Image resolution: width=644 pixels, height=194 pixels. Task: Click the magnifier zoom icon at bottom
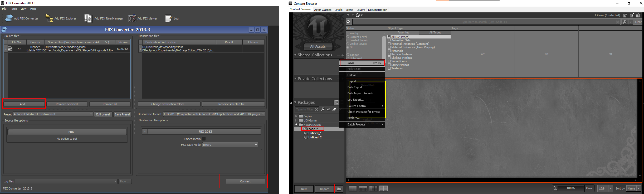click(555, 188)
